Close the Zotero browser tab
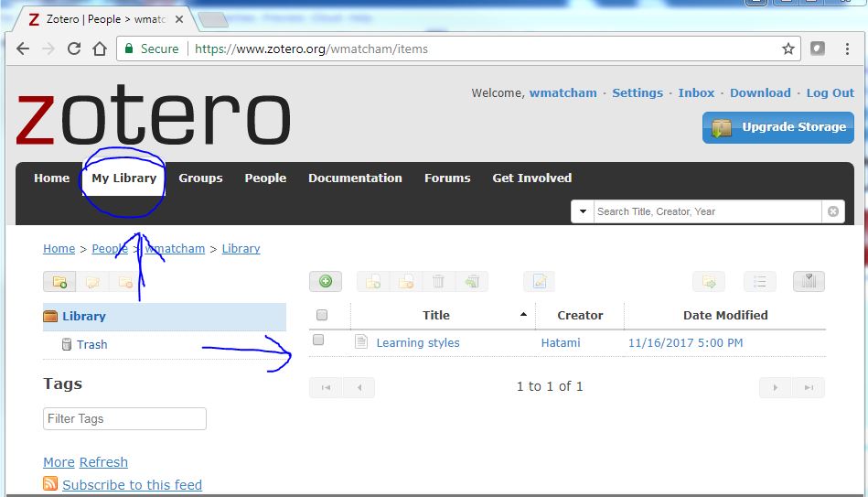The image size is (868, 497). pos(178,19)
